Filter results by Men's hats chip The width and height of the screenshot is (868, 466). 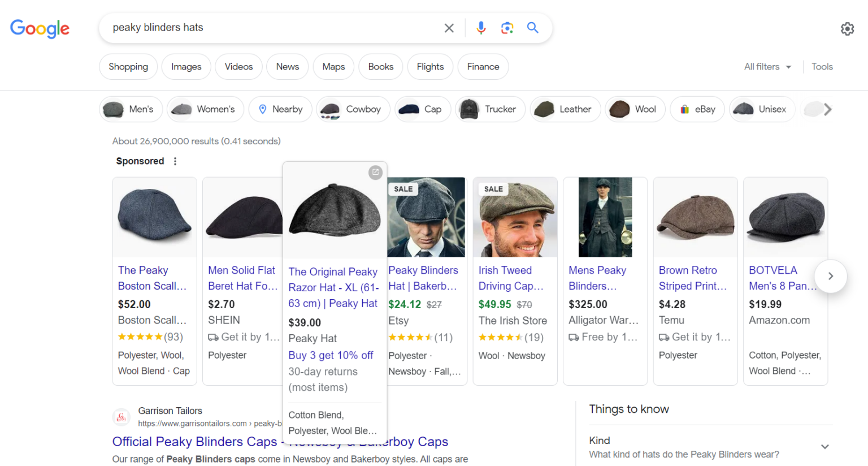point(131,109)
